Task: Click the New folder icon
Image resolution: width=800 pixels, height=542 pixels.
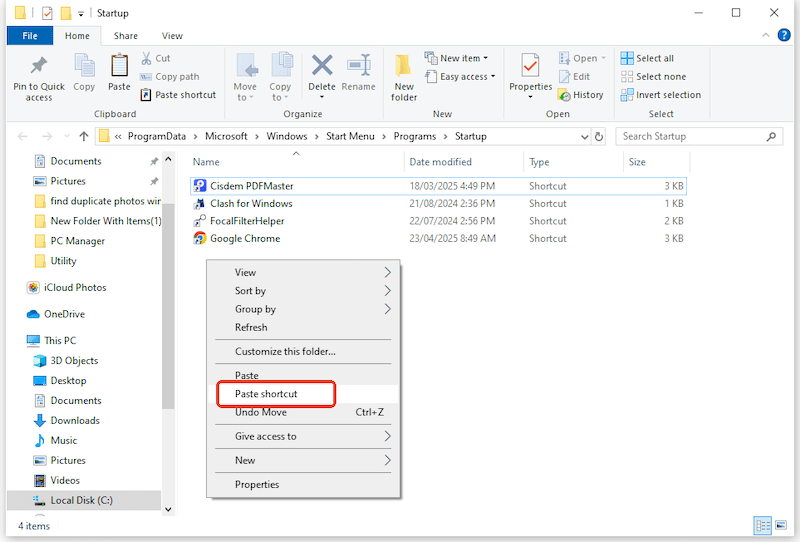Action: (x=404, y=68)
